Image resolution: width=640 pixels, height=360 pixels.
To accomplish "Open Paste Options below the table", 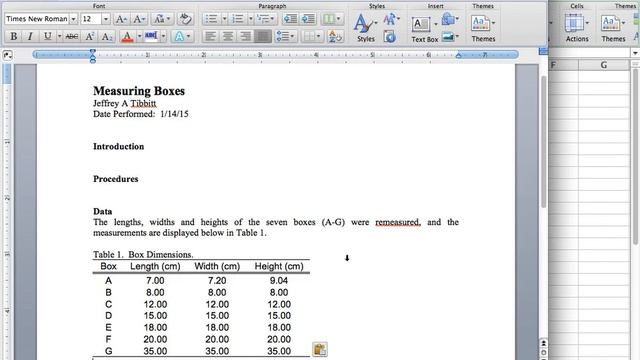I will pyautogui.click(x=320, y=349).
